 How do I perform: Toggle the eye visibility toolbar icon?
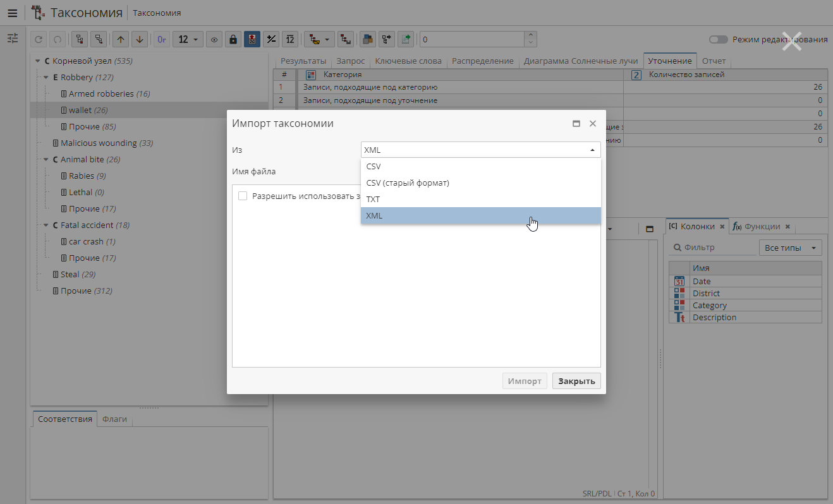tap(214, 39)
